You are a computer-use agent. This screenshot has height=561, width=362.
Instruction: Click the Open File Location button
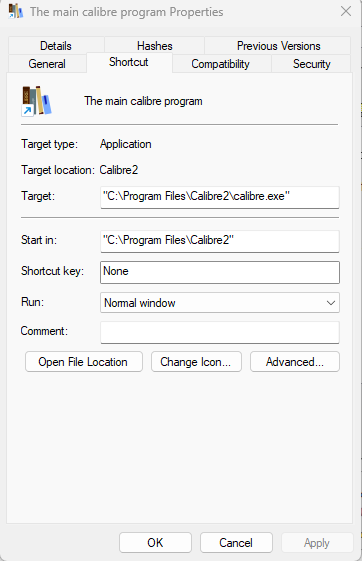(84, 362)
